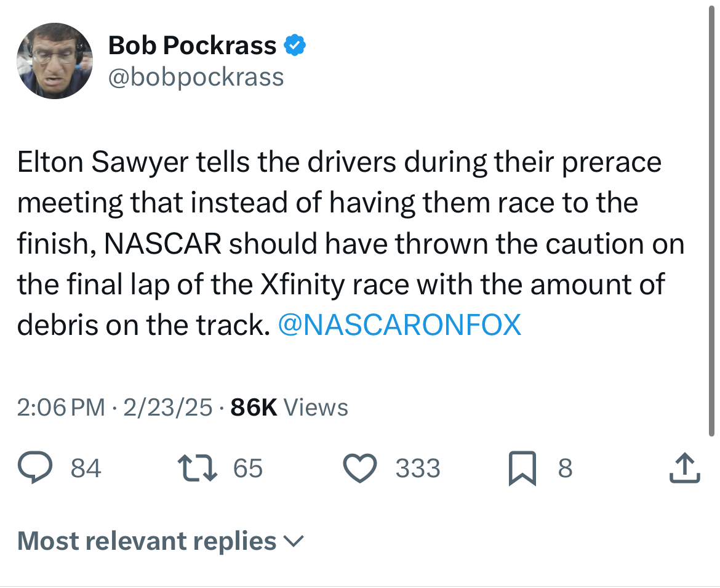Click the 2:06 PM timestamp
The width and height of the screenshot is (720, 588).
coord(61,408)
